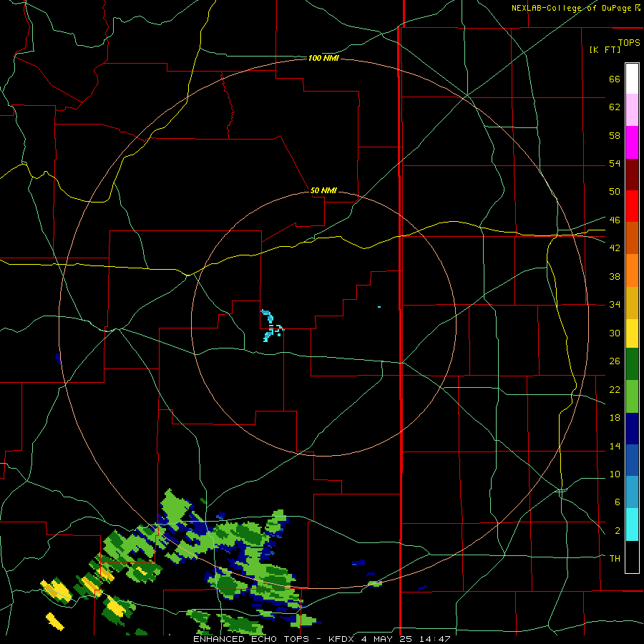Click the white swatch in the tops legend
644x644 pixels.
632,79
